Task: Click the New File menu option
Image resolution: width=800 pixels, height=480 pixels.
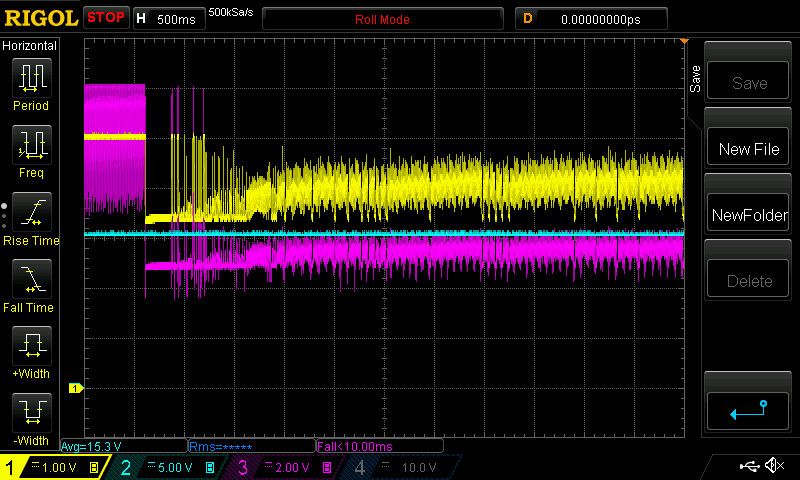Action: click(x=749, y=149)
